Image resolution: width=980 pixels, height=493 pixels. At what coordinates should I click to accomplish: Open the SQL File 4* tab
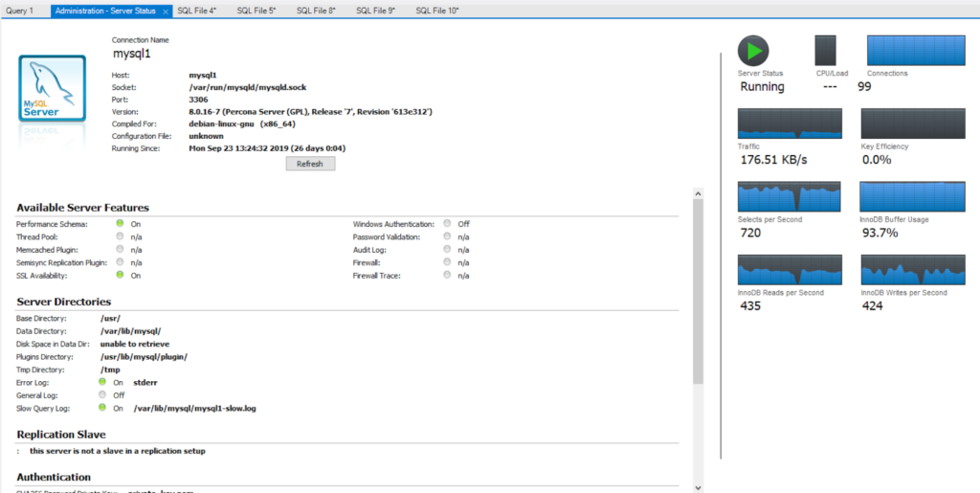197,11
